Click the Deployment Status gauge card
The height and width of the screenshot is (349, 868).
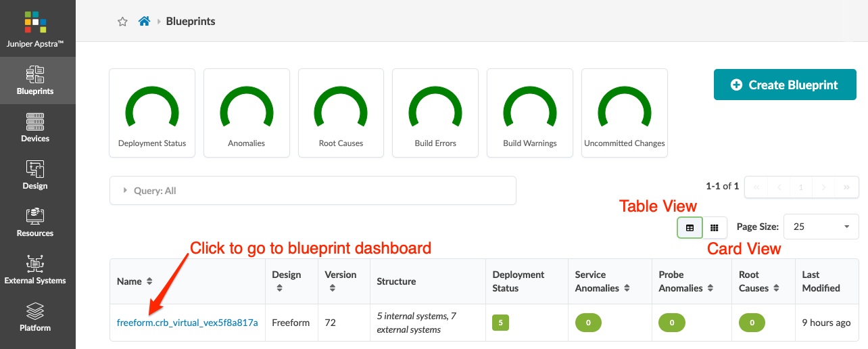(152, 113)
